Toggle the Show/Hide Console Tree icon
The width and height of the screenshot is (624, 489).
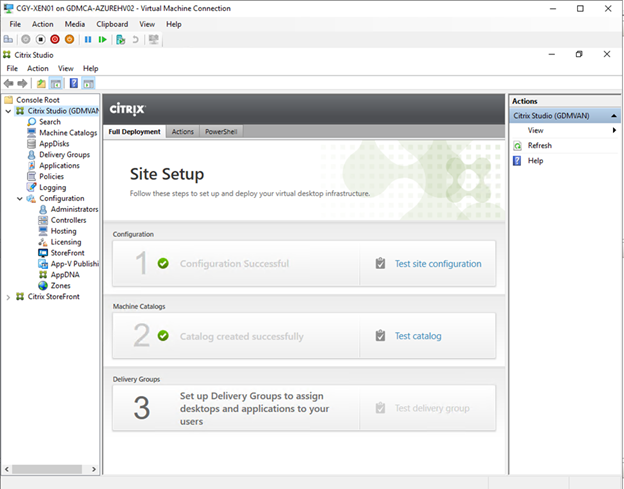pyautogui.click(x=55, y=83)
